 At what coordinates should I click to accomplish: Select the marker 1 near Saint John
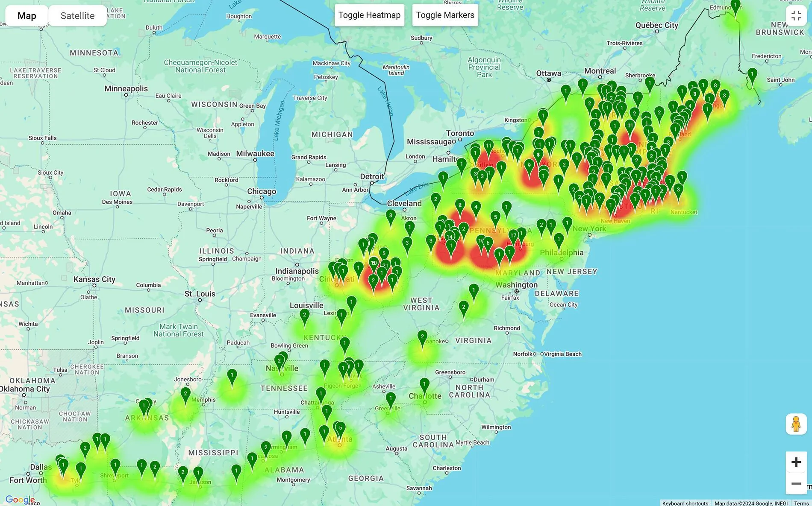pos(752,76)
